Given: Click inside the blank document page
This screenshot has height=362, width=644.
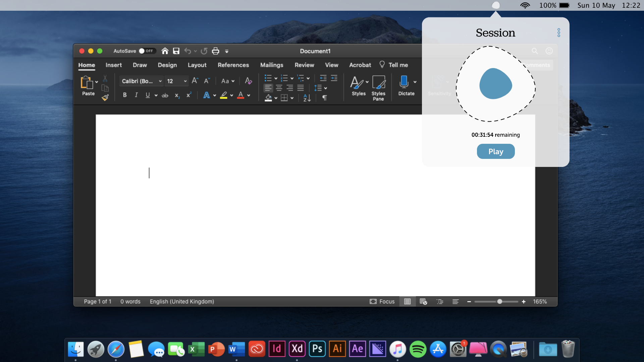Looking at the screenshot, I should pyautogui.click(x=315, y=205).
